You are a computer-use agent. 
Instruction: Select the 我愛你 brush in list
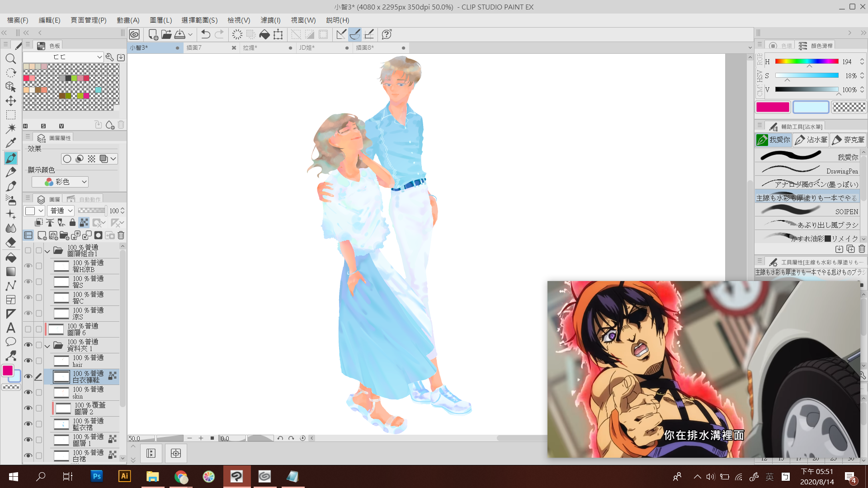click(807, 156)
